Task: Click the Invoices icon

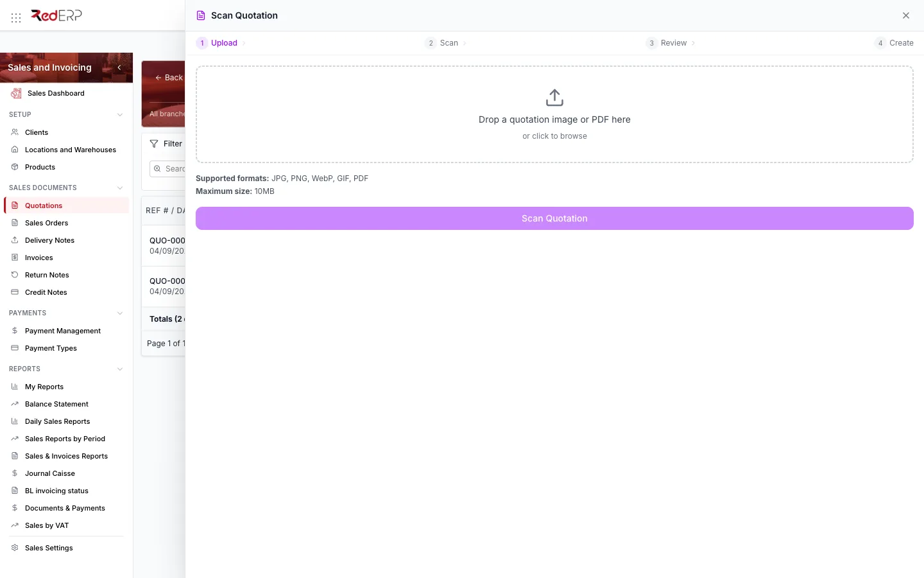Action: tap(15, 258)
